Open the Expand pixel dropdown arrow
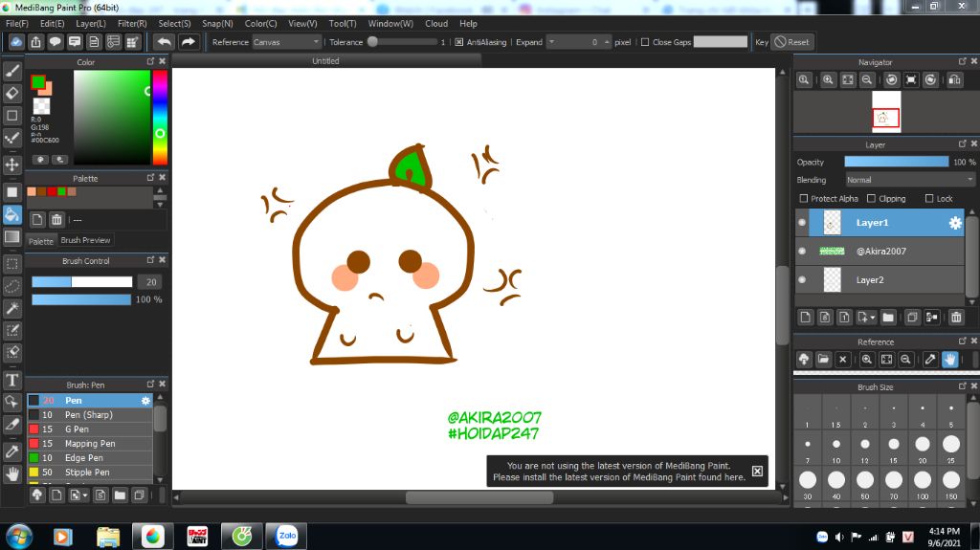The height and width of the screenshot is (550, 980). click(551, 42)
